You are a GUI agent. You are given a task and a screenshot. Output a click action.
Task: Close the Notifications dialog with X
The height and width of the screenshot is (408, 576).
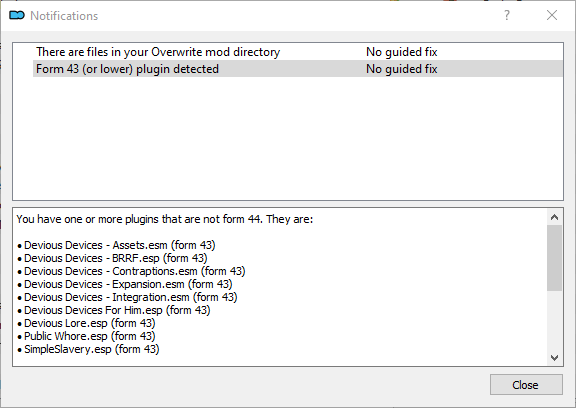tap(552, 15)
